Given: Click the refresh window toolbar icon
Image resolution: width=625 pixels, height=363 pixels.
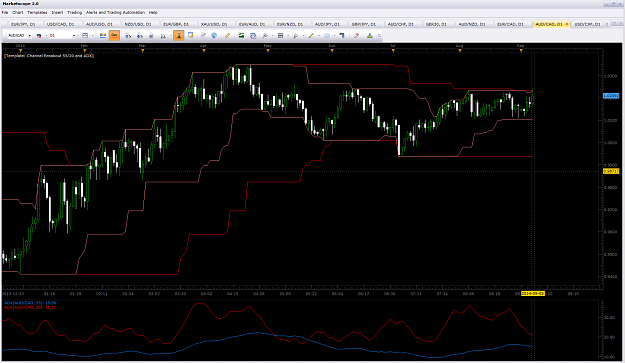Looking at the screenshot, I should coord(253,35).
